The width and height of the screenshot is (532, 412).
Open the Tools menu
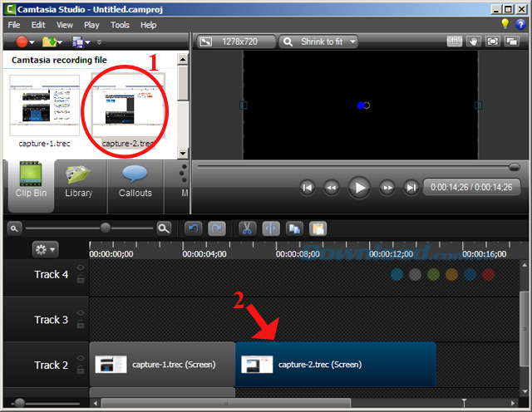(x=121, y=25)
